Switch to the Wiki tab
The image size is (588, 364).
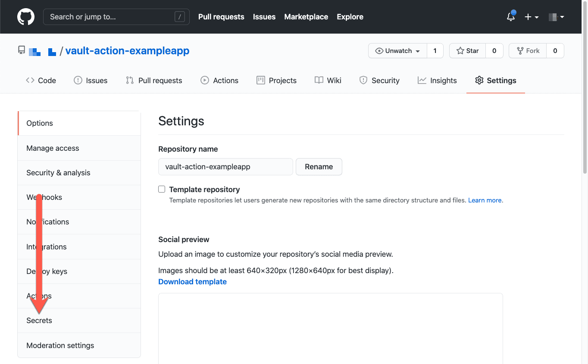point(328,81)
